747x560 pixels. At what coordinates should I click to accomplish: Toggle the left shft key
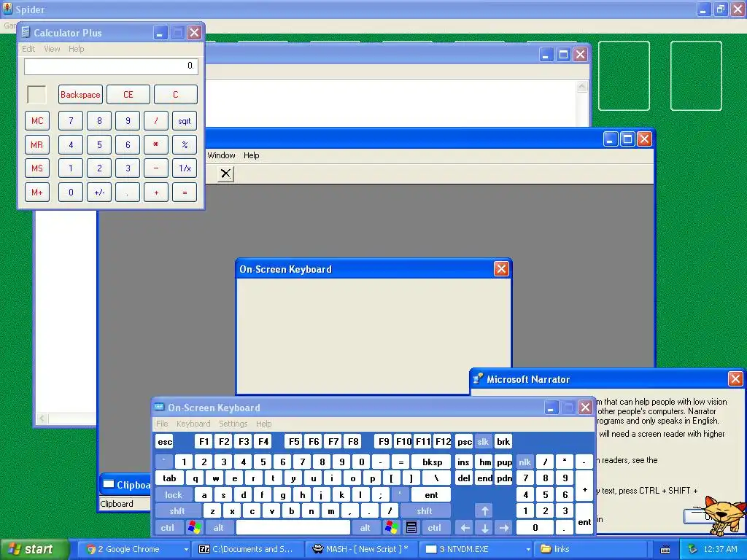177,511
